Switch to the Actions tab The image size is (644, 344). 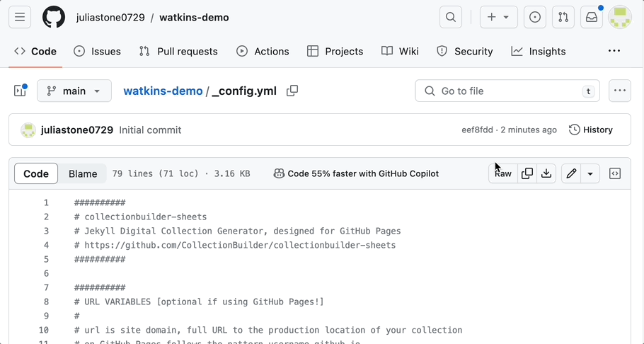[263, 52]
